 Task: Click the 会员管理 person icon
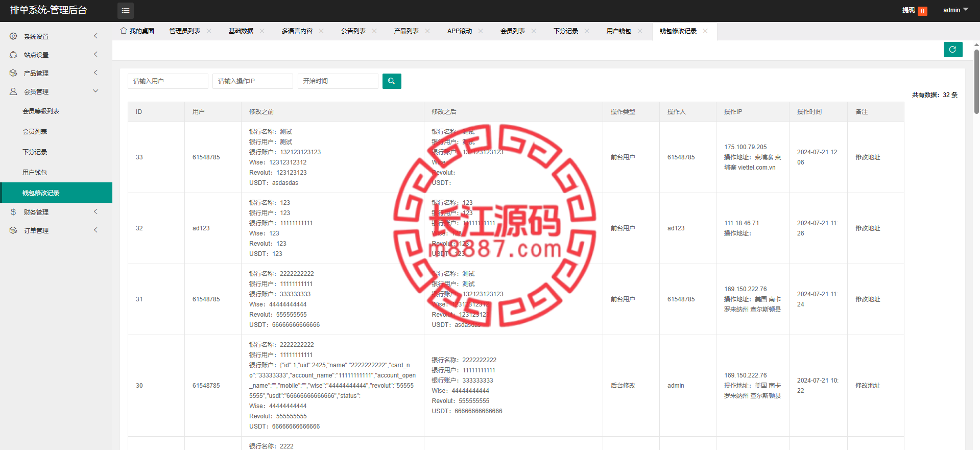tap(13, 91)
